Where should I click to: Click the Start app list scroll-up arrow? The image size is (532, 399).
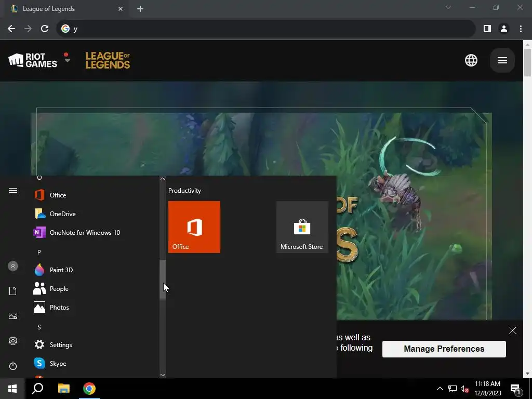click(163, 179)
